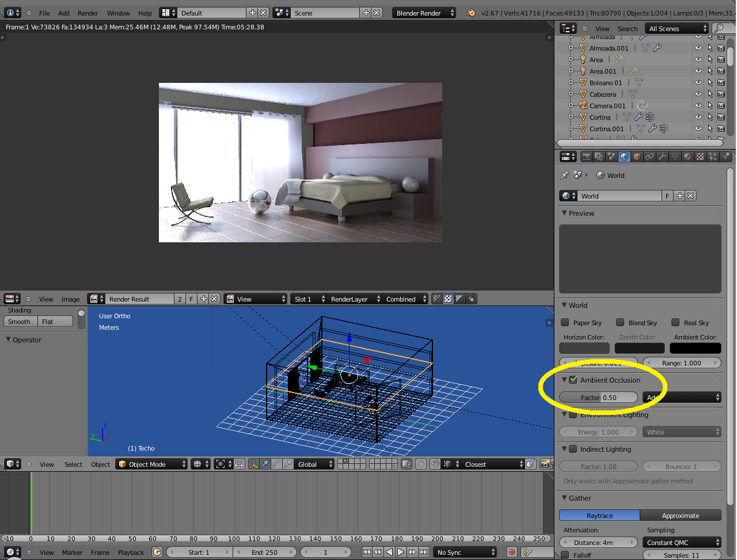Screen dimensions: 737x560
Task: Open the All Scenes outliner dropdown
Action: coord(677,28)
